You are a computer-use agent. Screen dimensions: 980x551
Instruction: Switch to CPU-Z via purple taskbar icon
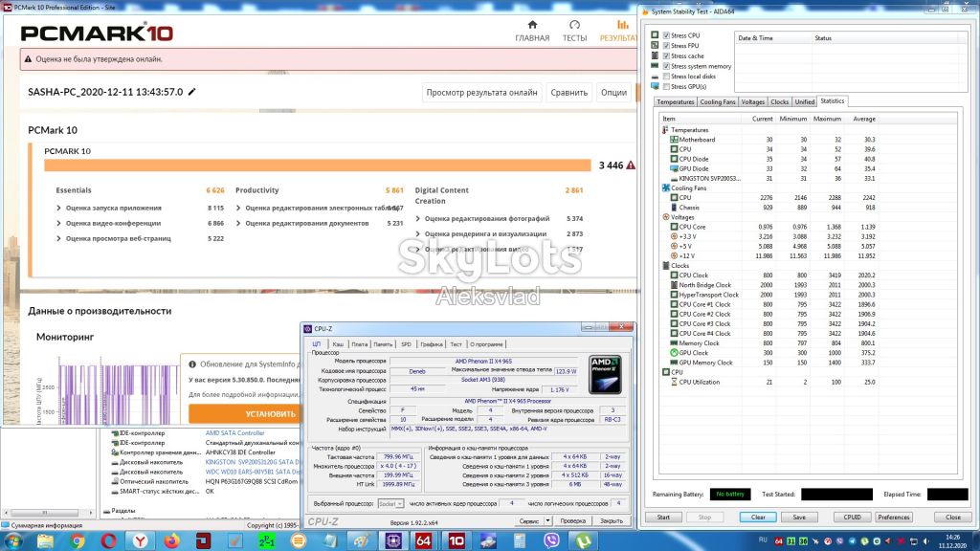tap(393, 540)
